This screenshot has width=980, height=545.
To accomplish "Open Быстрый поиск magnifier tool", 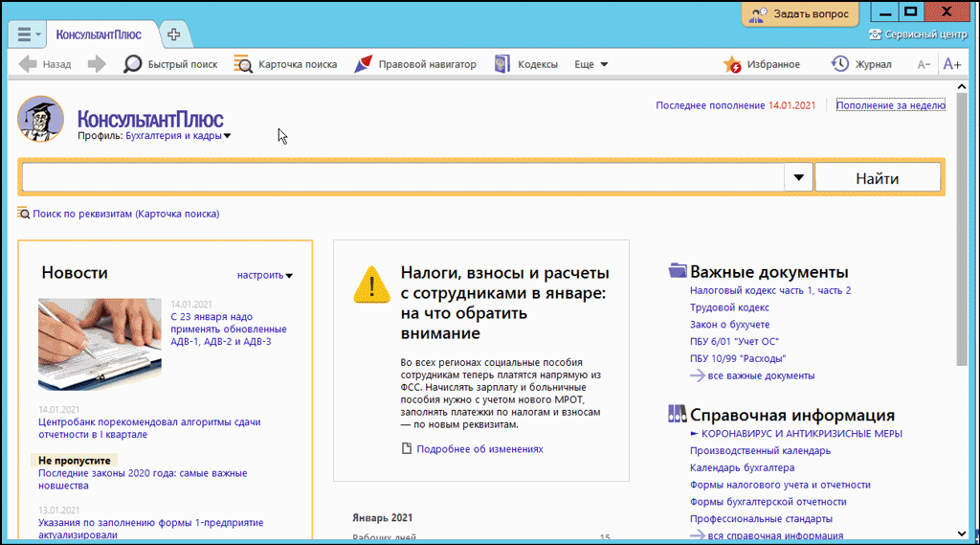I will click(170, 64).
